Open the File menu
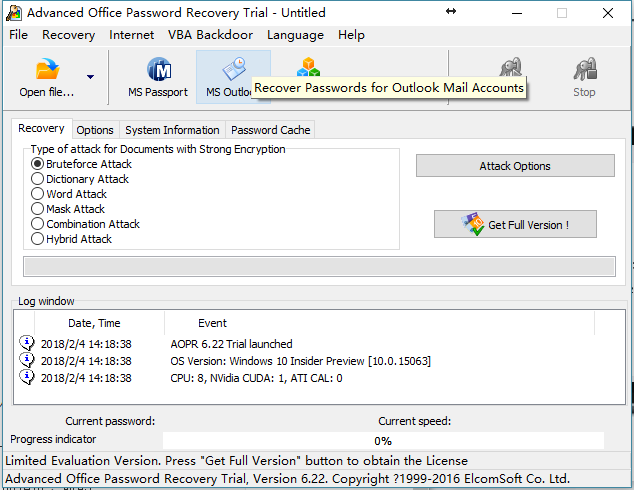This screenshot has width=634, height=490. pos(19,35)
